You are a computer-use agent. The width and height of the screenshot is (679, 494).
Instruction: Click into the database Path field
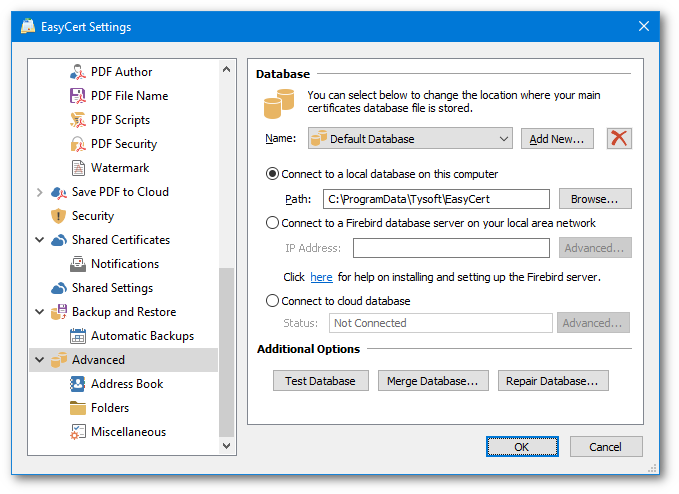pyautogui.click(x=436, y=199)
